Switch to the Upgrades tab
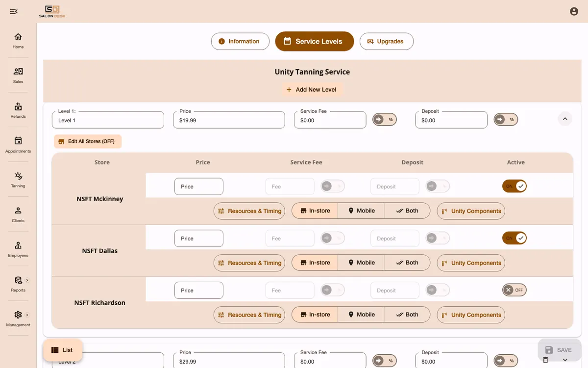 pos(387,41)
